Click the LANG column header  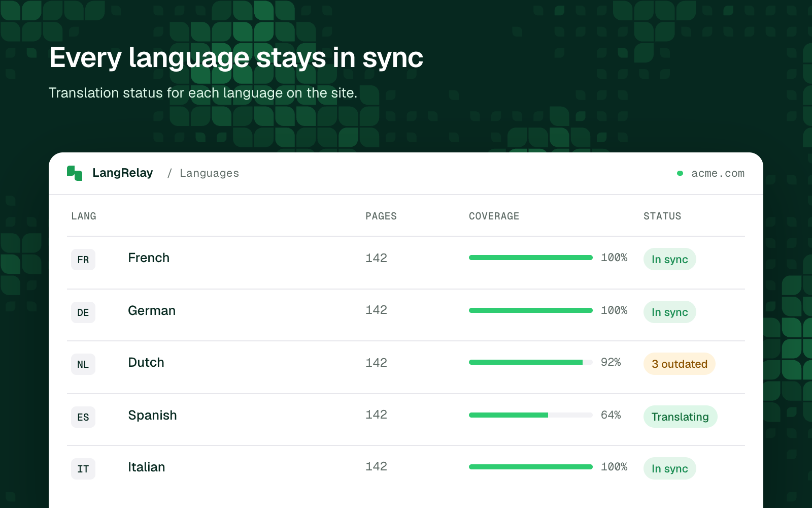pos(84,216)
